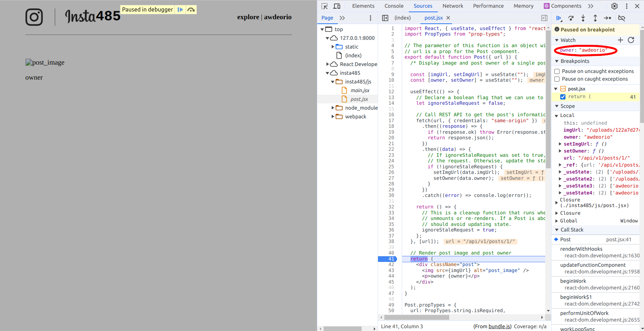This screenshot has height=331, width=644.
Task: Click the Step button in debugger toolbar
Action: click(x=607, y=18)
